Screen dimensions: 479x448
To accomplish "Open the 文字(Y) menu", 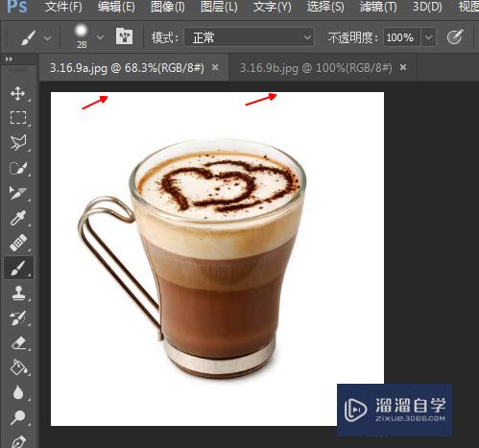I will [x=273, y=7].
